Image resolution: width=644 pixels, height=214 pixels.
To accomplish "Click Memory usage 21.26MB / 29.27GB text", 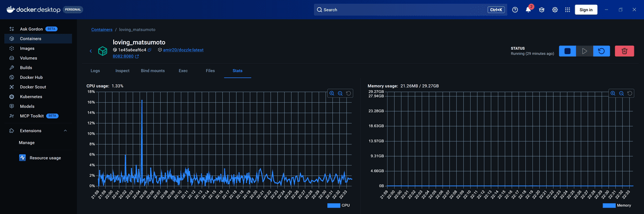I will click(x=403, y=86).
